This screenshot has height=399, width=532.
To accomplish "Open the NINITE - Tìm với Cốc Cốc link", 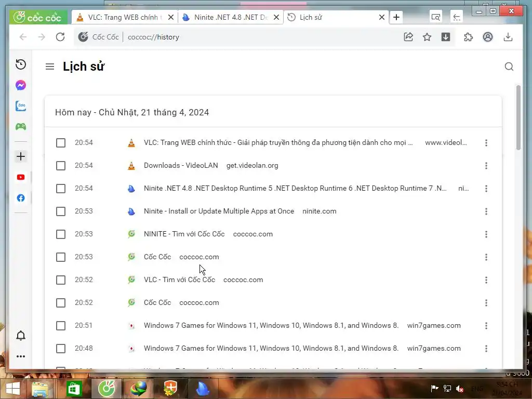I will pyautogui.click(x=184, y=234).
